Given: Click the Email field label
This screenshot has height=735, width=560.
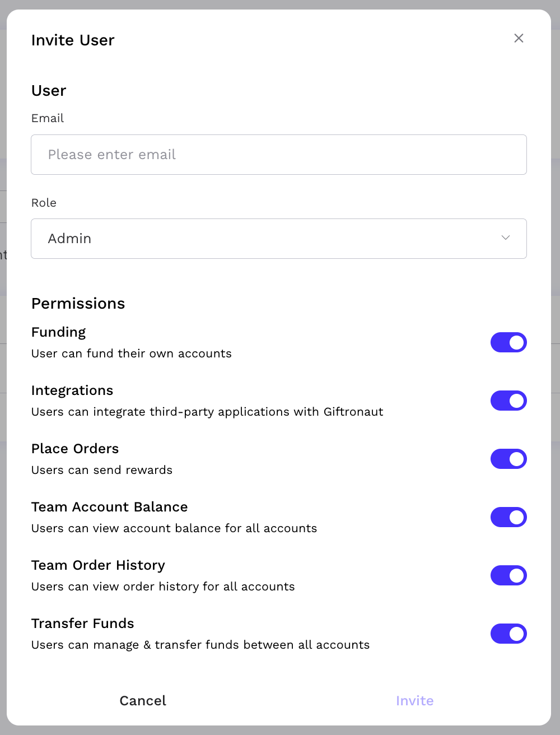Looking at the screenshot, I should (48, 118).
